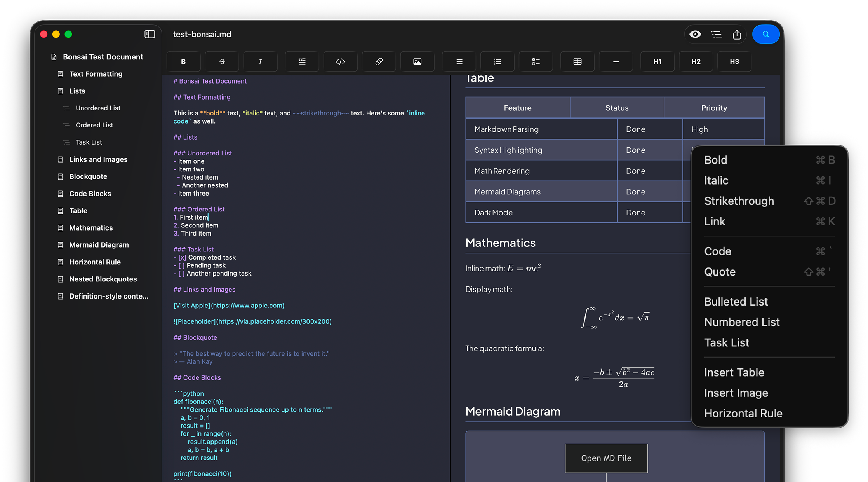Choose Italic from the context menu
Image resolution: width=868 pixels, height=482 pixels.
click(x=769, y=180)
